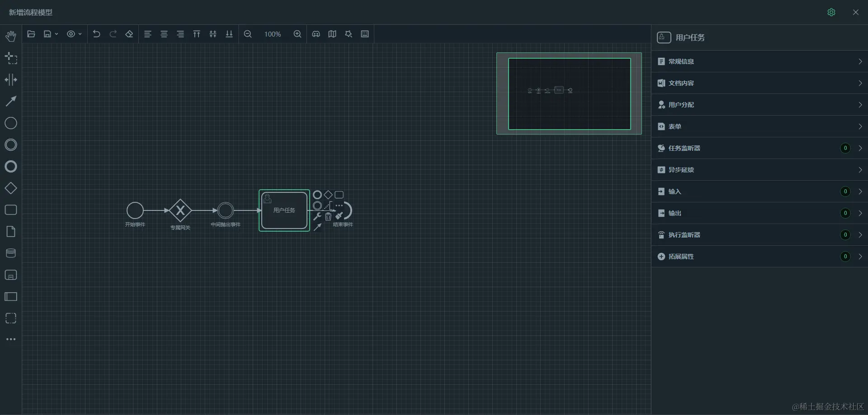Viewport: 868px width, 415px height.
Task: Expand the 常规信息 section
Action: point(759,61)
